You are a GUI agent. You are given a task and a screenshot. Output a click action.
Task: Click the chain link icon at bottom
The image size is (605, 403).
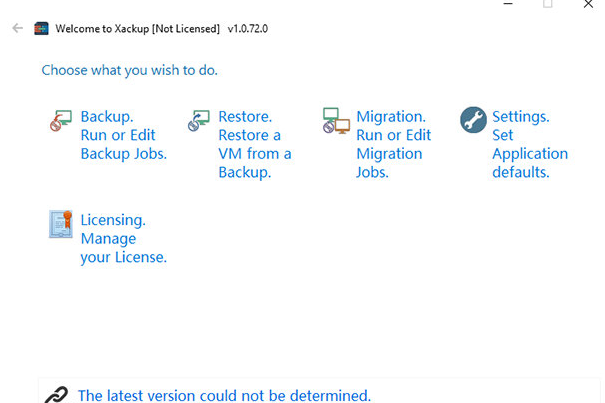(x=56, y=395)
